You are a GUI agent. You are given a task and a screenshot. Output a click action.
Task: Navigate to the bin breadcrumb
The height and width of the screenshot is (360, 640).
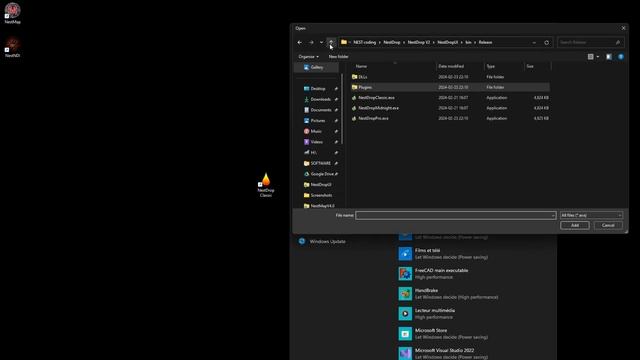468,42
